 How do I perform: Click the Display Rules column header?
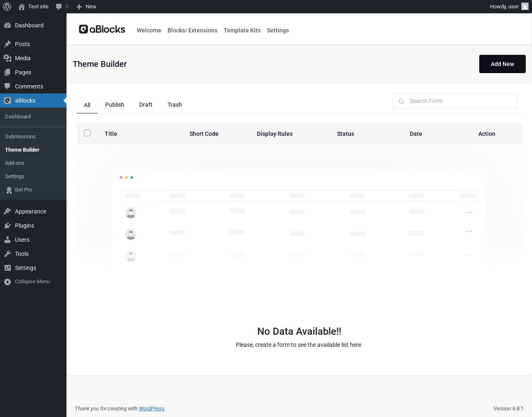pos(275,134)
